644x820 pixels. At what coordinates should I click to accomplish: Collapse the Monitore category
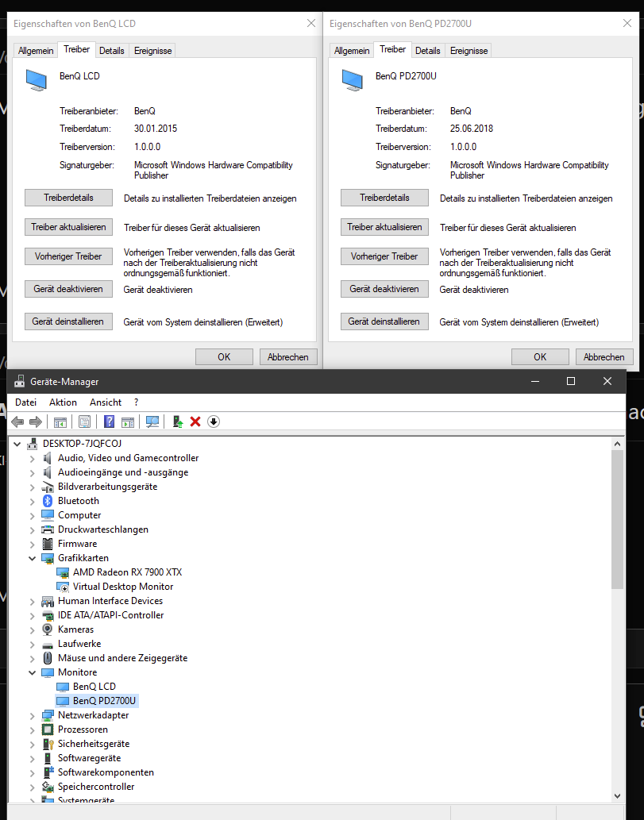click(32, 672)
